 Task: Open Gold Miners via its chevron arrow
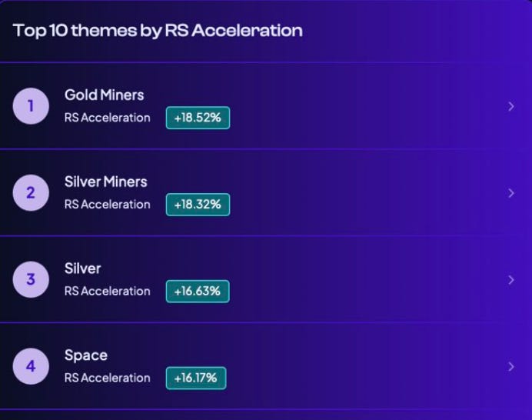click(x=511, y=106)
